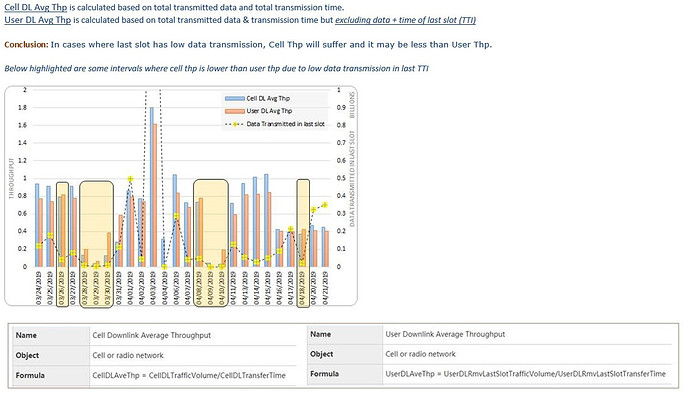
Task: Click the CellDLAveThp formula text
Action: pyautogui.click(x=189, y=375)
